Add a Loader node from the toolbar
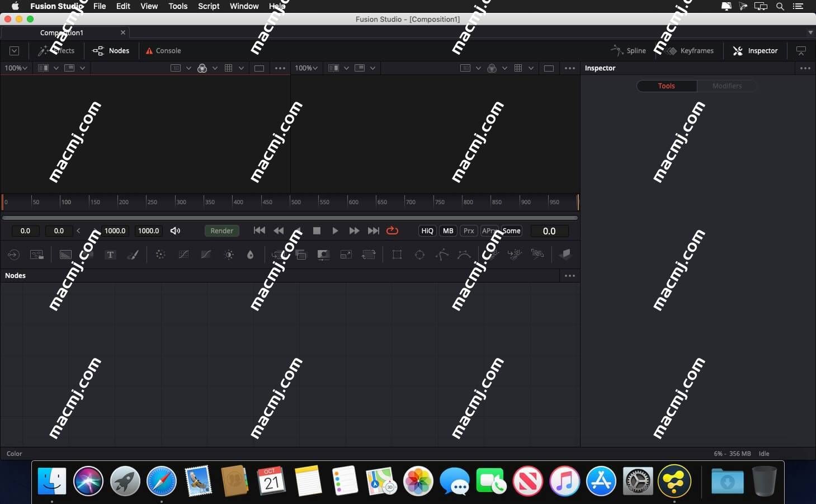This screenshot has width=816, height=504. click(x=13, y=255)
